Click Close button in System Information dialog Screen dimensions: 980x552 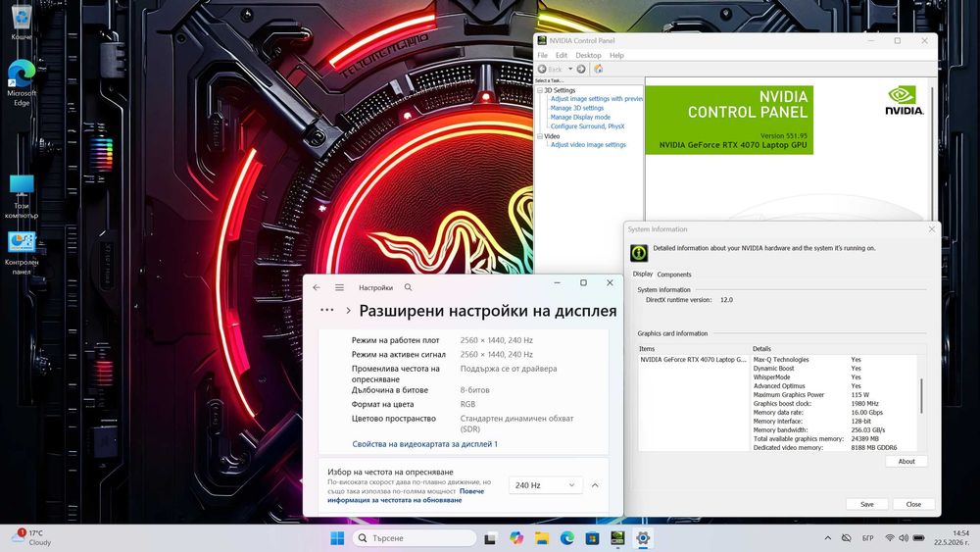point(913,504)
